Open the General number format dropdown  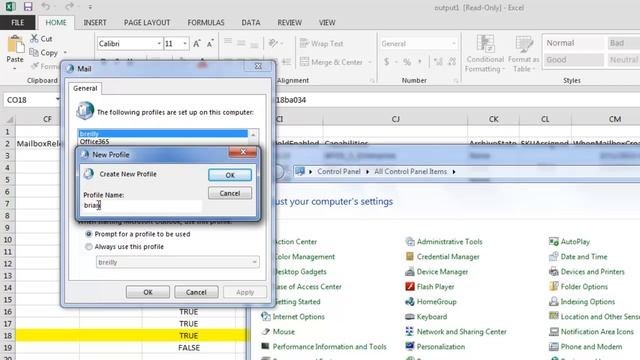click(453, 44)
